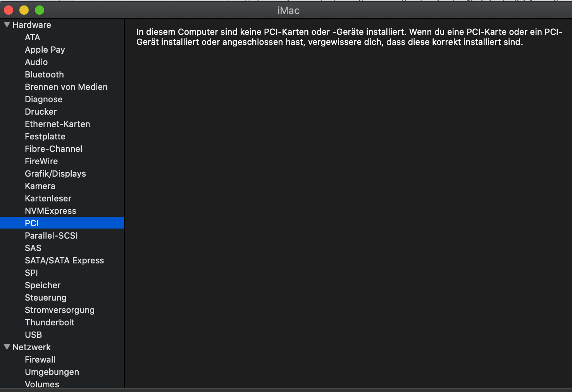
Task: Select the Ethernet-Karten entry
Action: point(57,124)
